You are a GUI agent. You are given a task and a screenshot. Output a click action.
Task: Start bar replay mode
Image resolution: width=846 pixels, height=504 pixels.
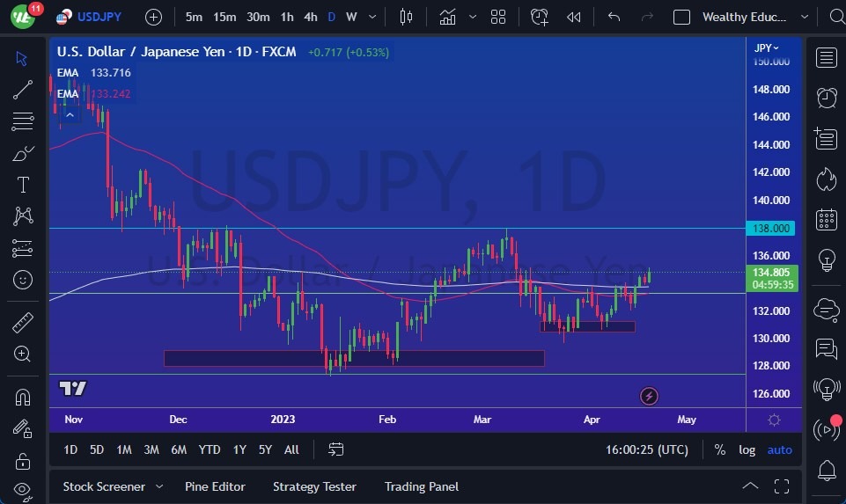pyautogui.click(x=573, y=18)
